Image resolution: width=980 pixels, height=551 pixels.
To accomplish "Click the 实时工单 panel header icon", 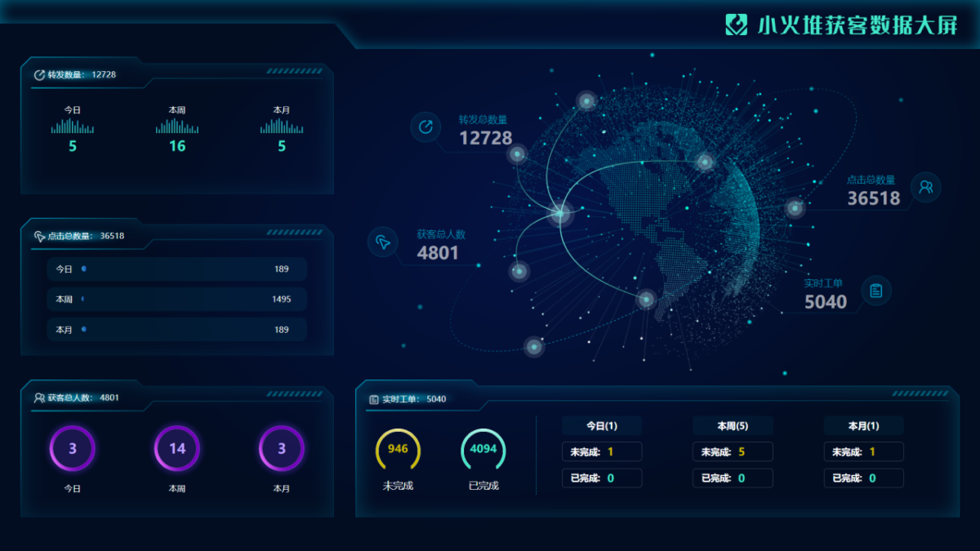I will 374,399.
